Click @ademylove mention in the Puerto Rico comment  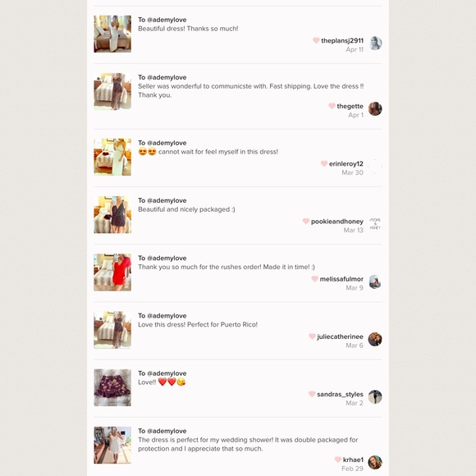167,316
